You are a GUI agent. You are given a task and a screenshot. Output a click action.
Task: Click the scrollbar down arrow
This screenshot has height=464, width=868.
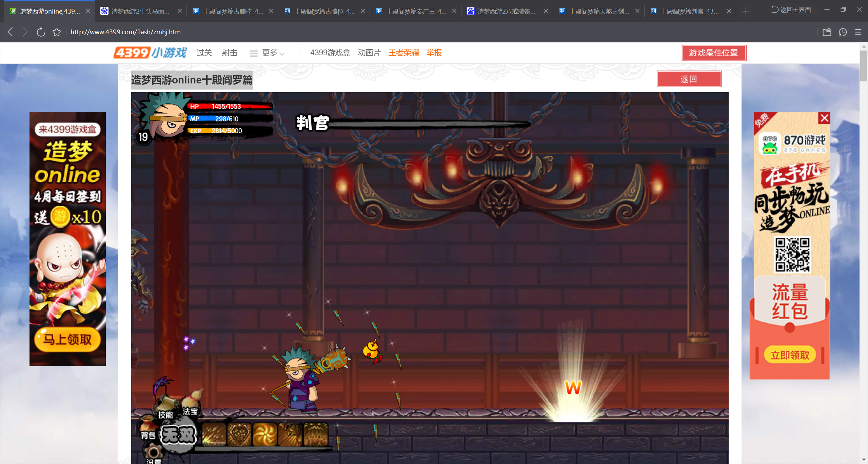click(x=864, y=460)
